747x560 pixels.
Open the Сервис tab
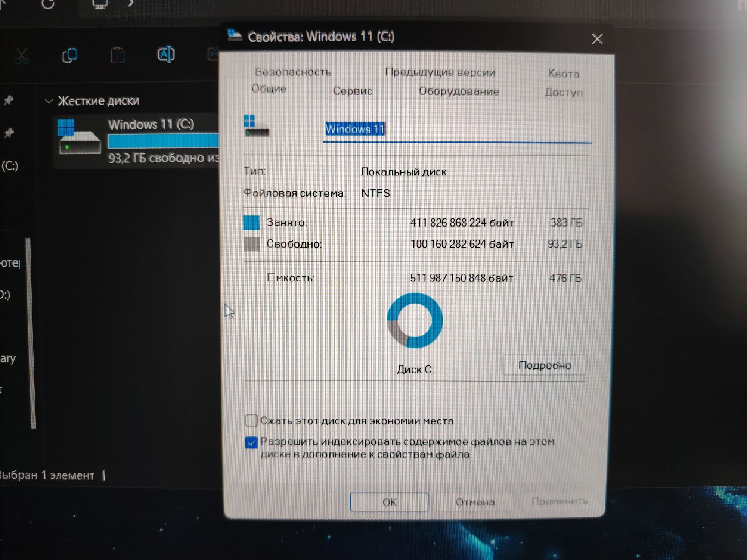tap(353, 91)
